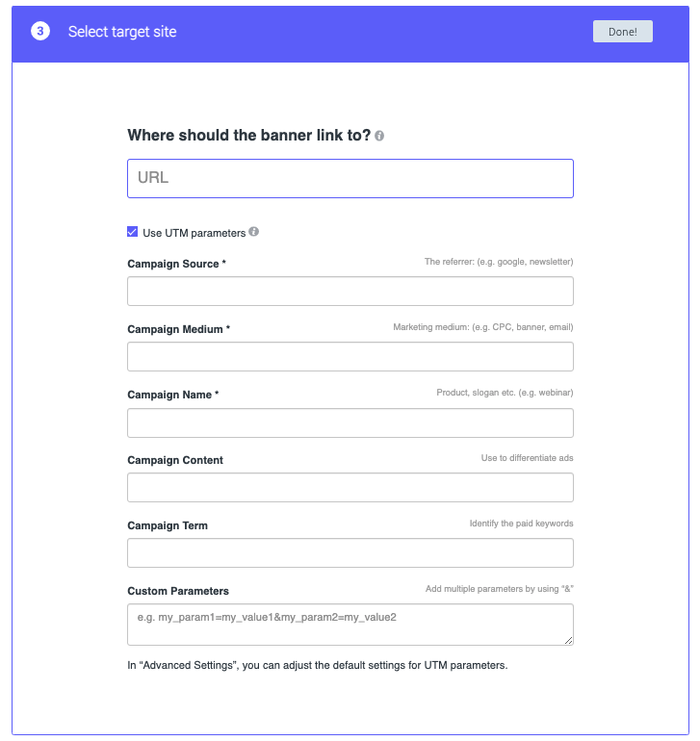Image resolution: width=700 pixels, height=741 pixels.
Task: Click the Campaign Medium label
Action: point(178,329)
